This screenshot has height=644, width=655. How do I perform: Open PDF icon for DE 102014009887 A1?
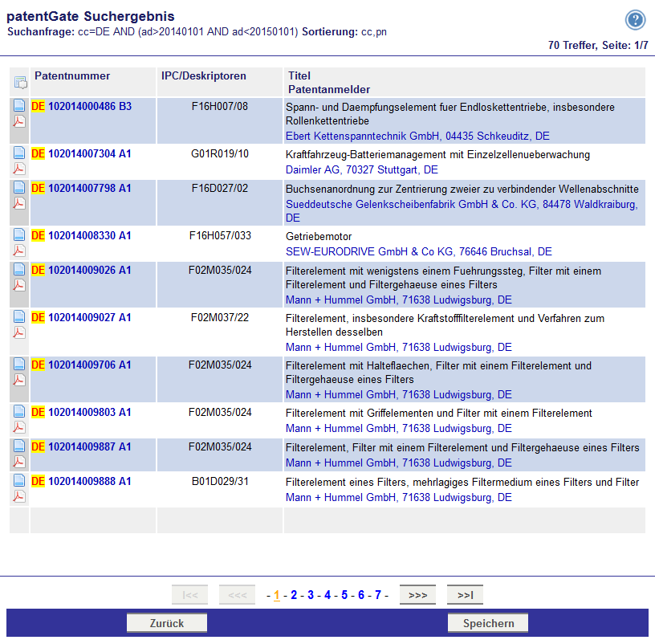(x=19, y=462)
